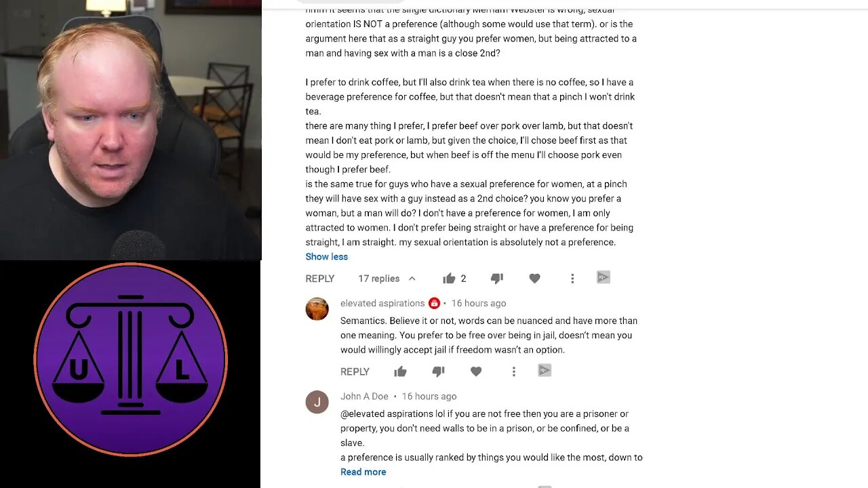
Task: Click elevated aspirations' avatar thumbnail
Action: point(317,309)
